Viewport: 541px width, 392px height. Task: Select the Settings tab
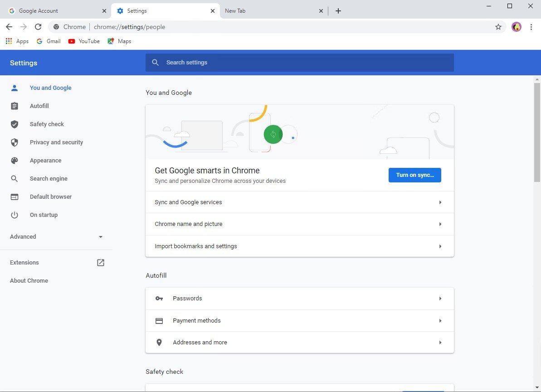(x=165, y=11)
